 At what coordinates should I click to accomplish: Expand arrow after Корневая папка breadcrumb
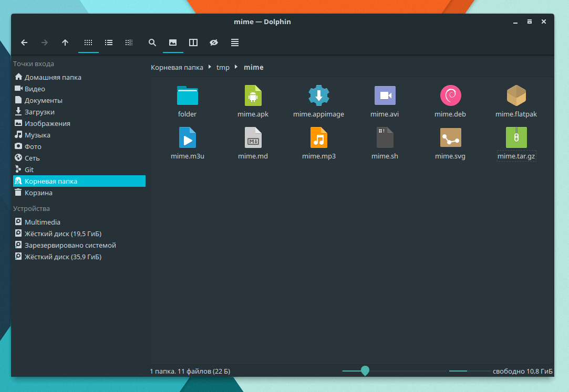[x=210, y=67]
